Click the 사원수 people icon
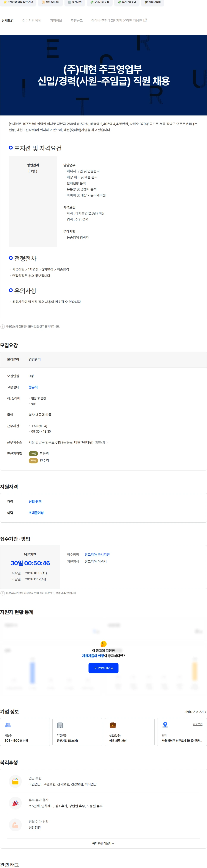 [8, 725]
